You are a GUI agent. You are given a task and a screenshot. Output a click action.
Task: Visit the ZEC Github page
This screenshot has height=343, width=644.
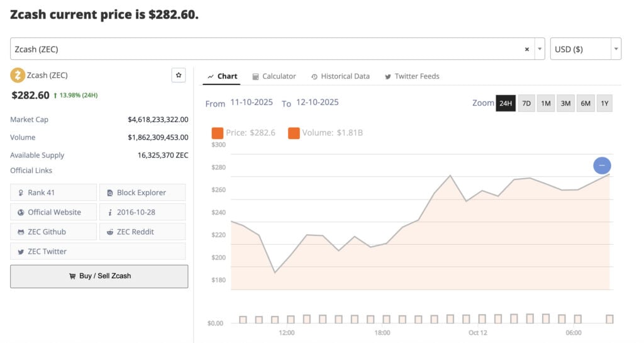tap(53, 232)
